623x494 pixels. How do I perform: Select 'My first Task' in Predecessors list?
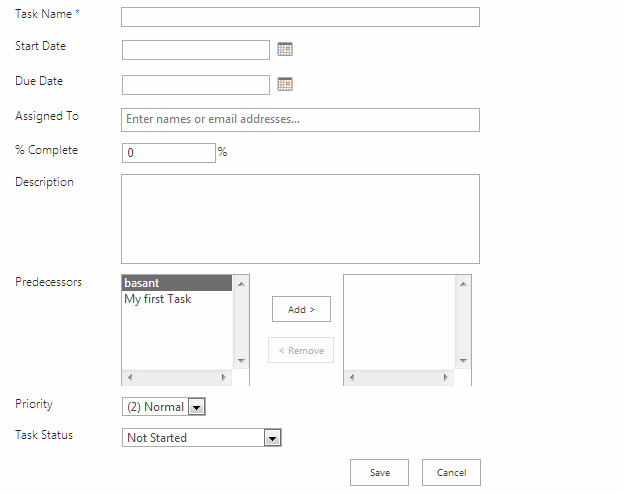[x=177, y=299]
